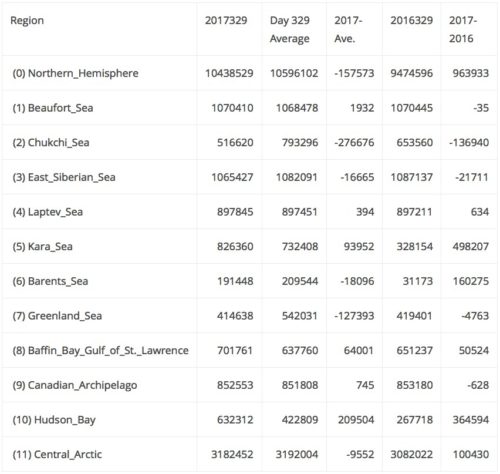This screenshot has height=474, width=500.
Task: Click the Day 329 Average header
Action: 290,29
